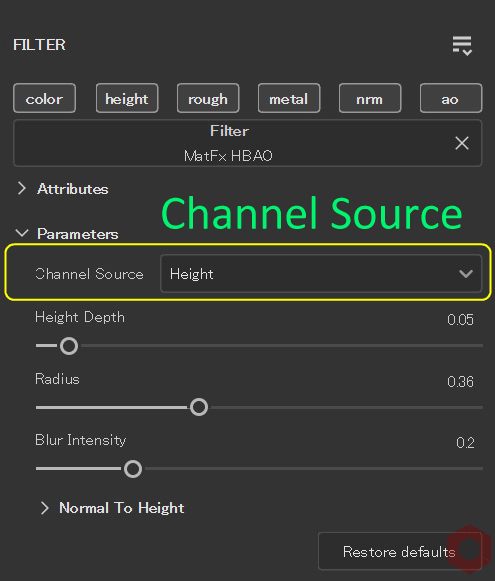
Task: Toggle the nrm channel button
Action: (x=370, y=99)
